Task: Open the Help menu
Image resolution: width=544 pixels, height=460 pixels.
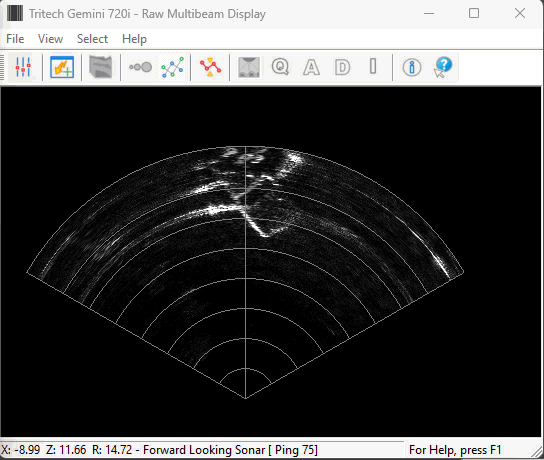Action: [x=134, y=39]
